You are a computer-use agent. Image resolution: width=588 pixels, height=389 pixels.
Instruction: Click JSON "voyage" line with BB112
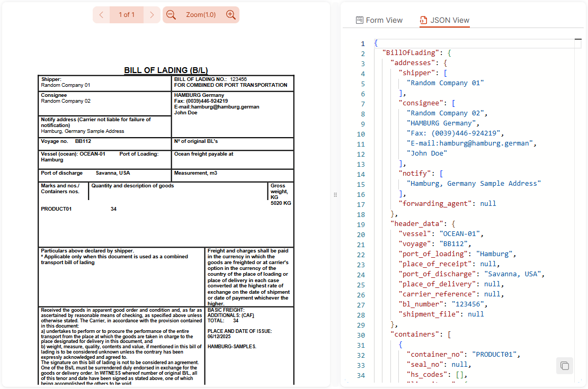[x=435, y=244]
